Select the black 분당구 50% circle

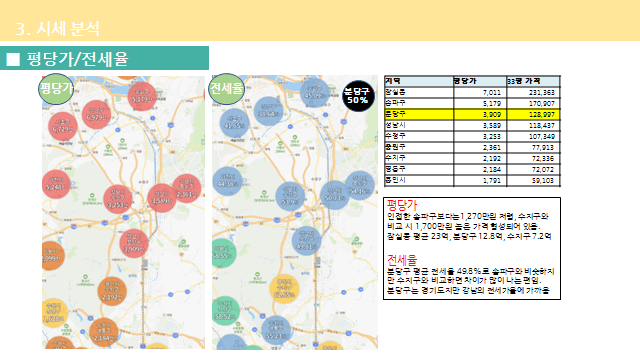click(358, 96)
